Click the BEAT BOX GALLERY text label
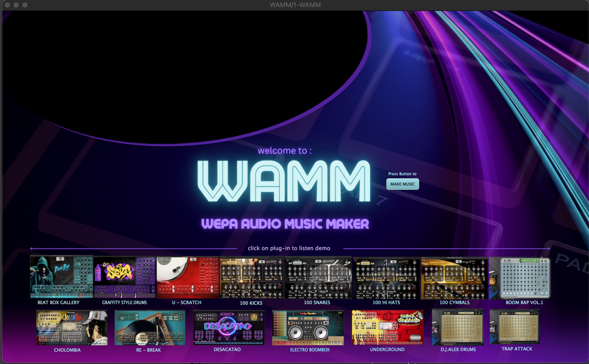The image size is (589, 364). click(x=58, y=303)
